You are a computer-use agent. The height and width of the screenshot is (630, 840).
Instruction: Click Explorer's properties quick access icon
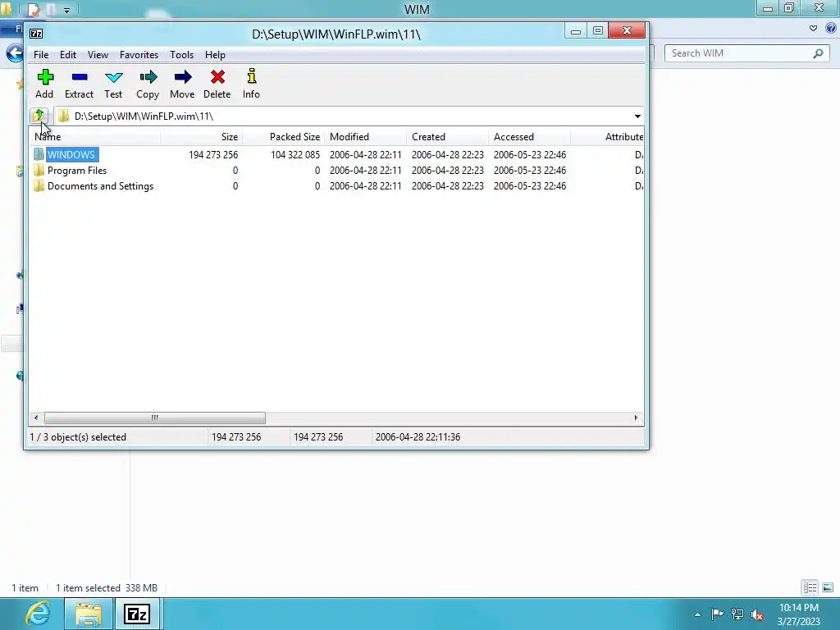(x=33, y=10)
